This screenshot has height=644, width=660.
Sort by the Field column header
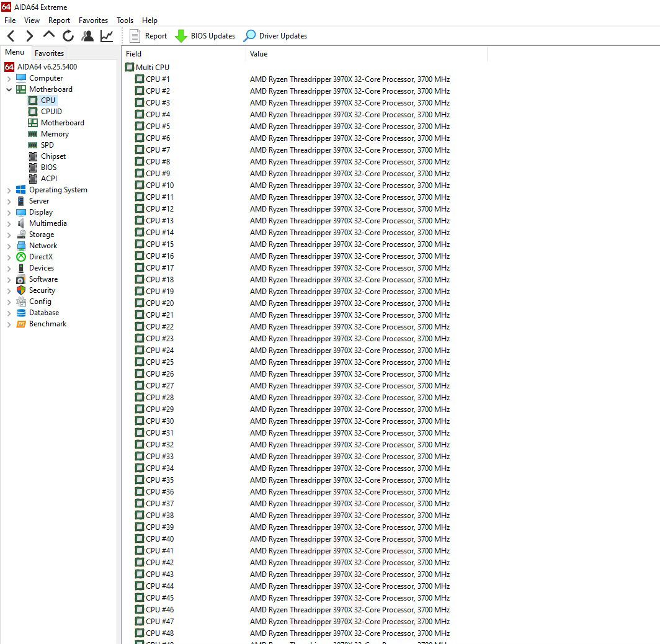point(184,54)
